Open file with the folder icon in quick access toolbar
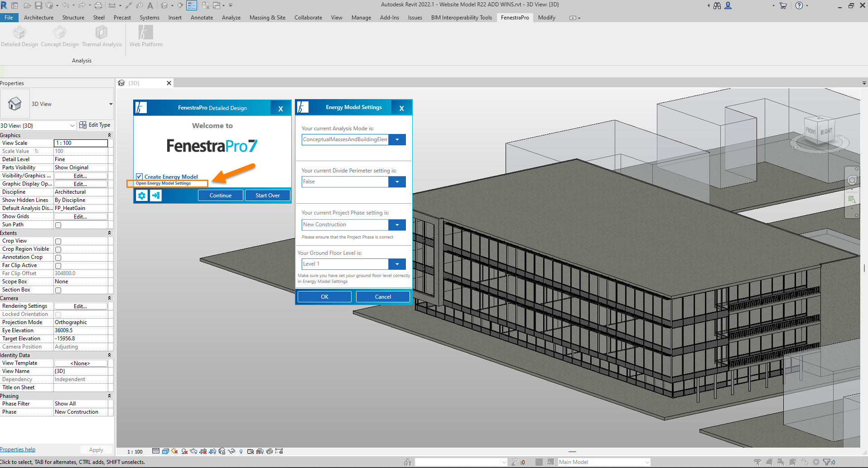Screen dimensions: 868x468 (x=27, y=5)
